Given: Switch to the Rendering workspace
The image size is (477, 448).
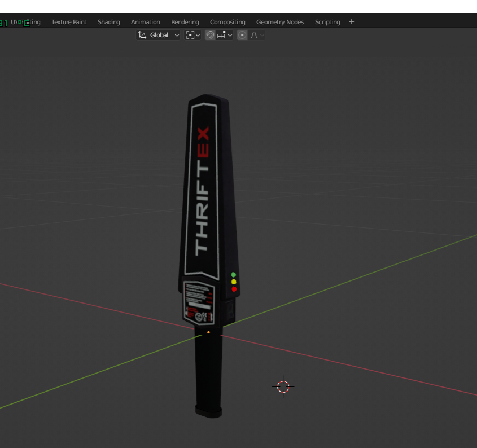Looking at the screenshot, I should [185, 22].
